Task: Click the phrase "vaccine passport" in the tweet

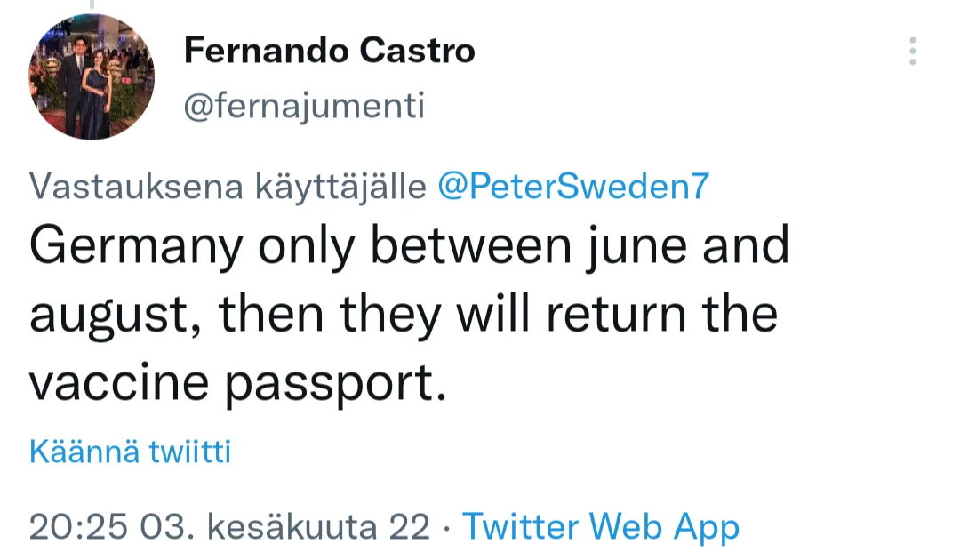Action: point(236,382)
